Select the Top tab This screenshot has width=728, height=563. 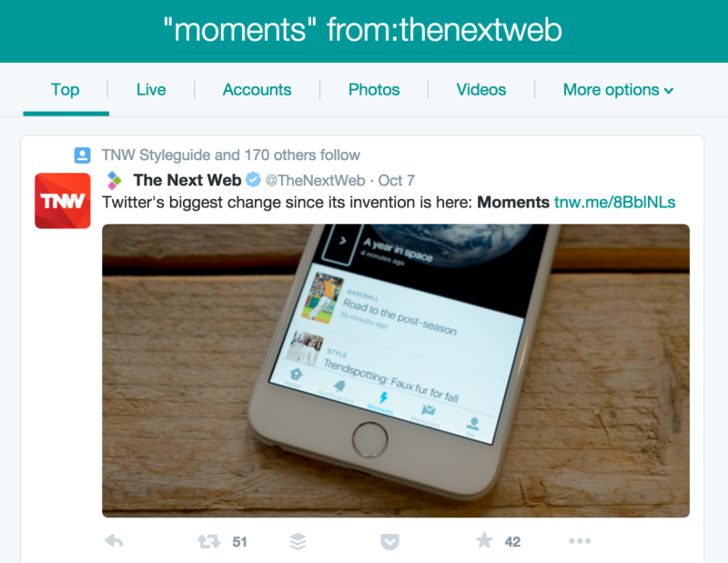[x=66, y=89]
